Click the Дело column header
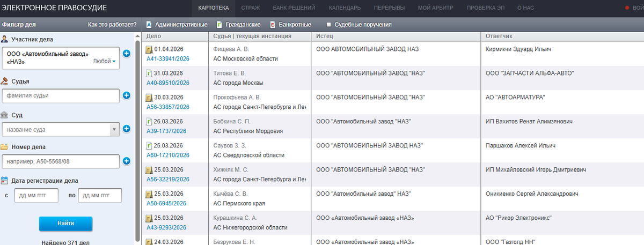This screenshot has height=245, width=644. point(154,36)
